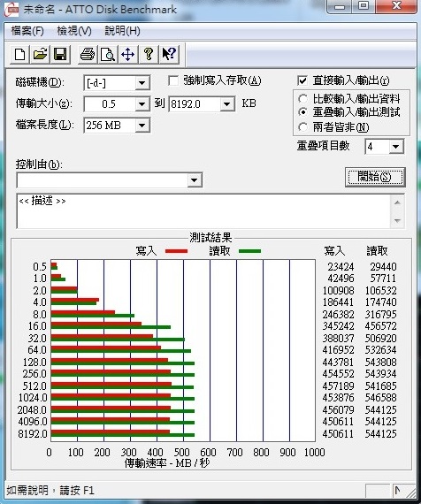Click description box scroll down arrow

click(397, 221)
